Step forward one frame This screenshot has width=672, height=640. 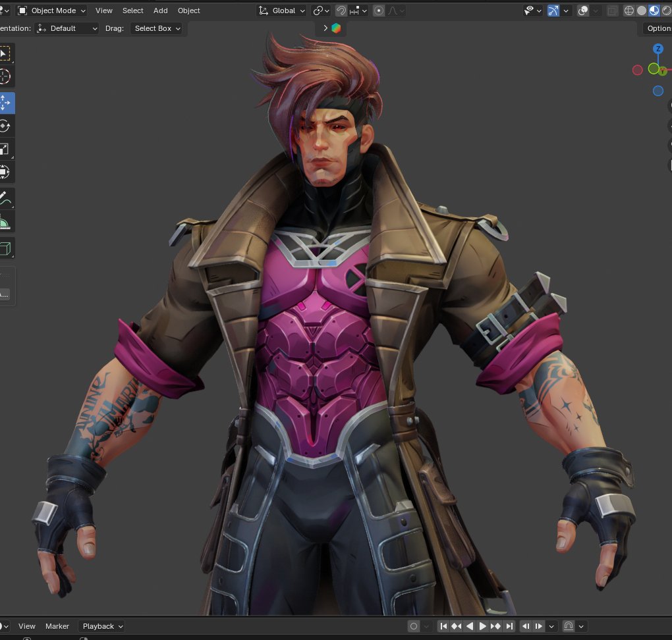click(x=539, y=626)
